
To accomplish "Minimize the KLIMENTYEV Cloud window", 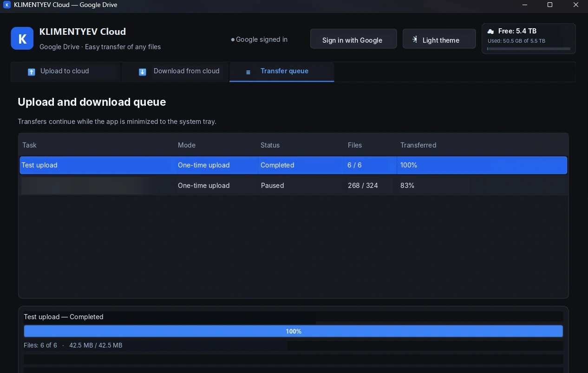I will pyautogui.click(x=525, y=5).
